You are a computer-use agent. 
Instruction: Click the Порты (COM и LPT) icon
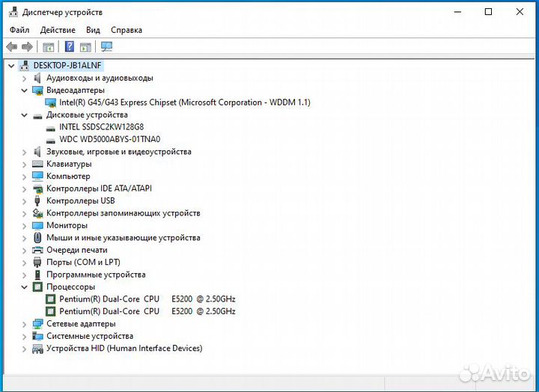pyautogui.click(x=37, y=262)
